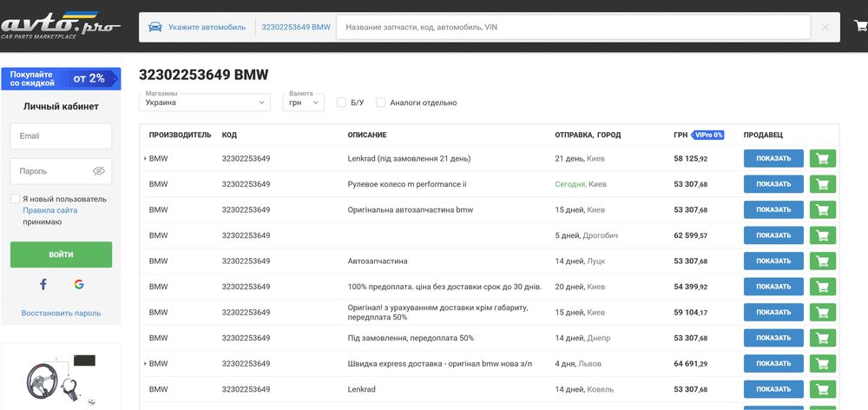Check the Б/У checkbox
868x410 pixels.
pos(341,102)
